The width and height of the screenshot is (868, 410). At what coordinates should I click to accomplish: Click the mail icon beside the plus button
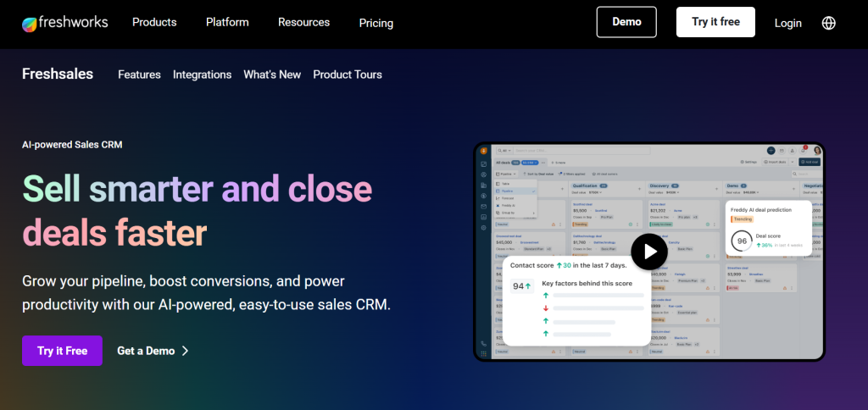click(782, 151)
